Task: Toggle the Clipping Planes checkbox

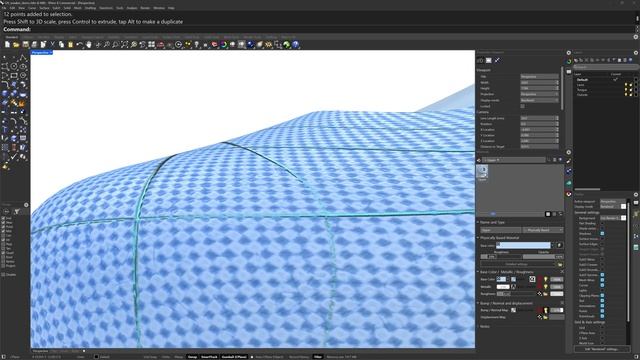Action: click(602, 295)
